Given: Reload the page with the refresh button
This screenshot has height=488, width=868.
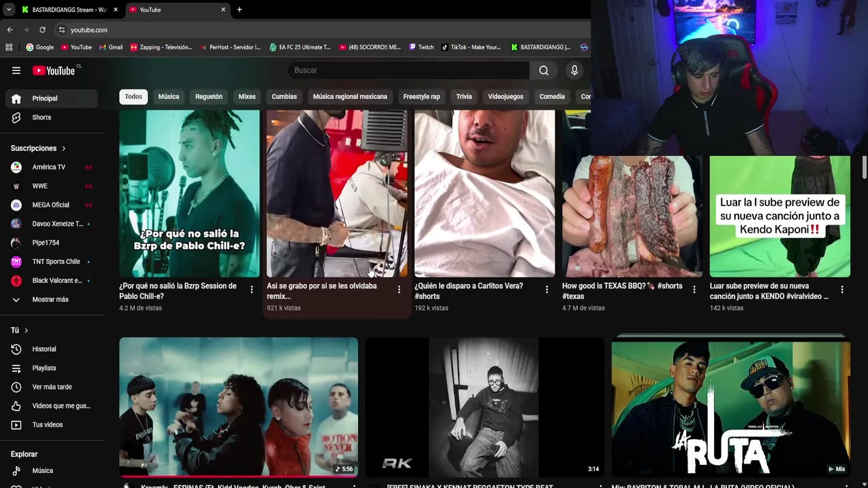Looking at the screenshot, I should coord(42,30).
